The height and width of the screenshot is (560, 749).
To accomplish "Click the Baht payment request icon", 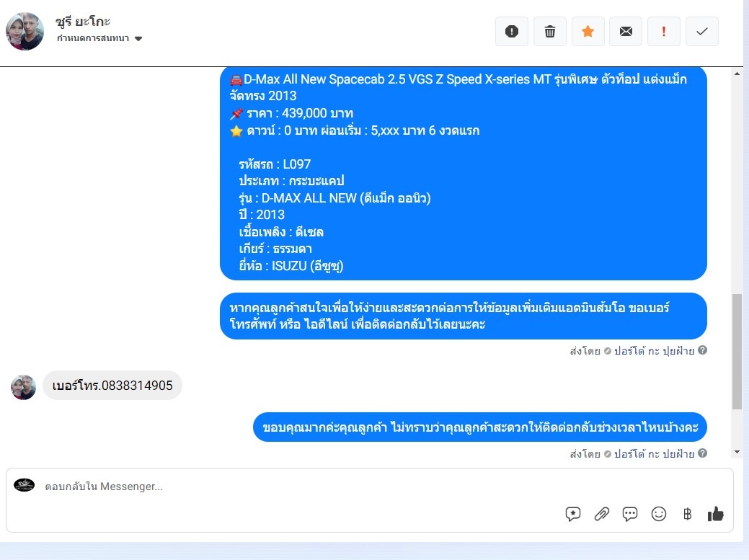I will click(688, 514).
